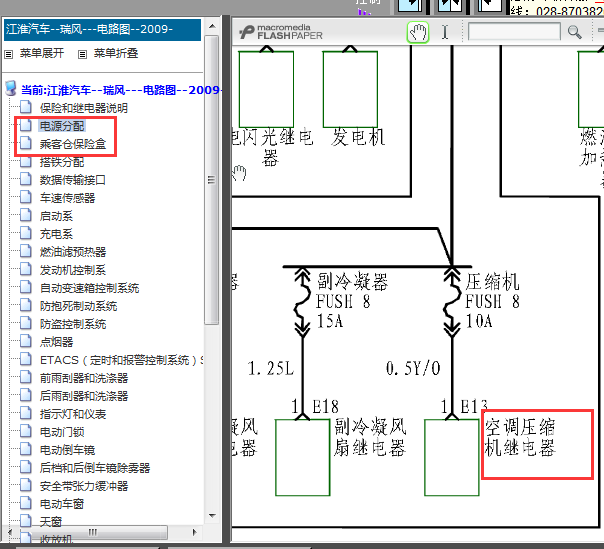Screen dimensions: 604x549
Task: Click the horizontal scrollbar right arrow
Action: click(x=195, y=532)
